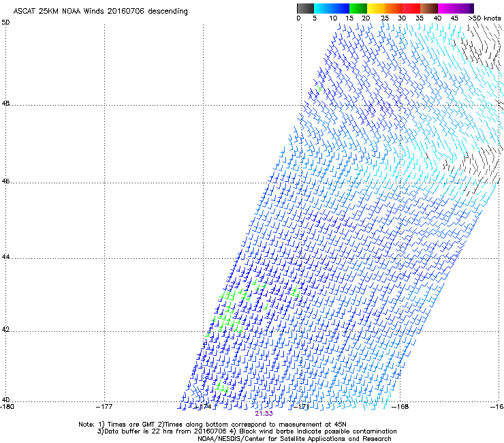Viewport: 504px width, 443px height.
Task: Click the latitude label '46'
Action: point(5,181)
